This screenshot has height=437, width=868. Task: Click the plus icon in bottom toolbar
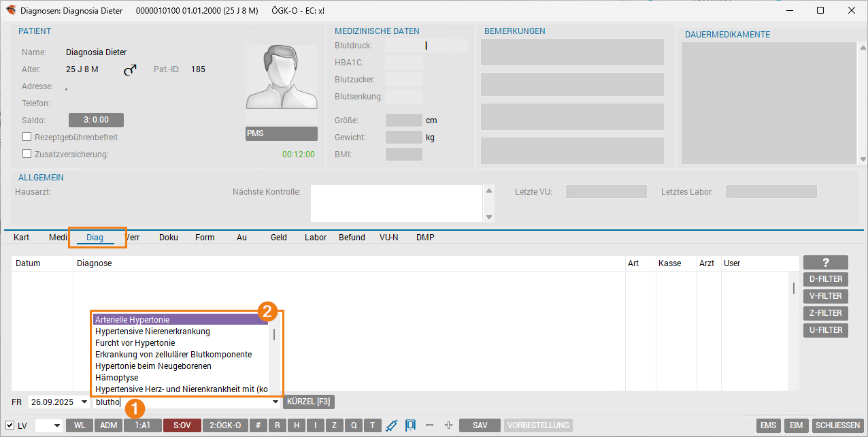click(448, 425)
